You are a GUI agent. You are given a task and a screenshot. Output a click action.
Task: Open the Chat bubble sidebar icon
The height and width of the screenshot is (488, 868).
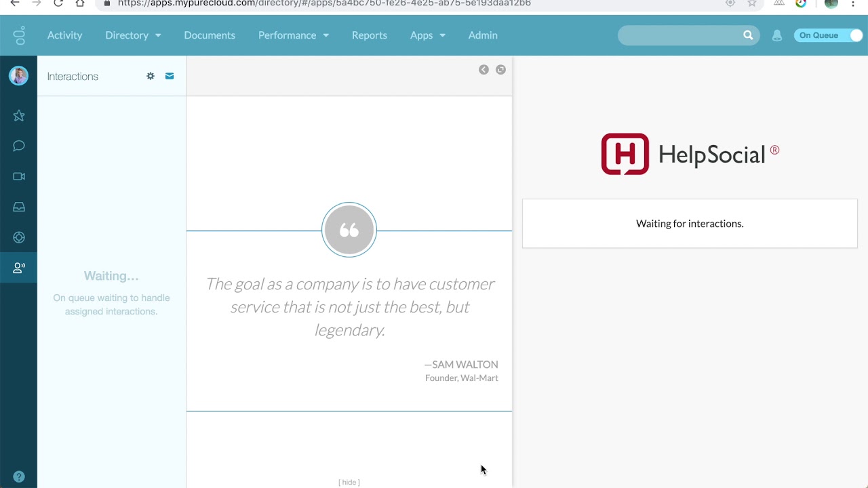[x=19, y=146]
